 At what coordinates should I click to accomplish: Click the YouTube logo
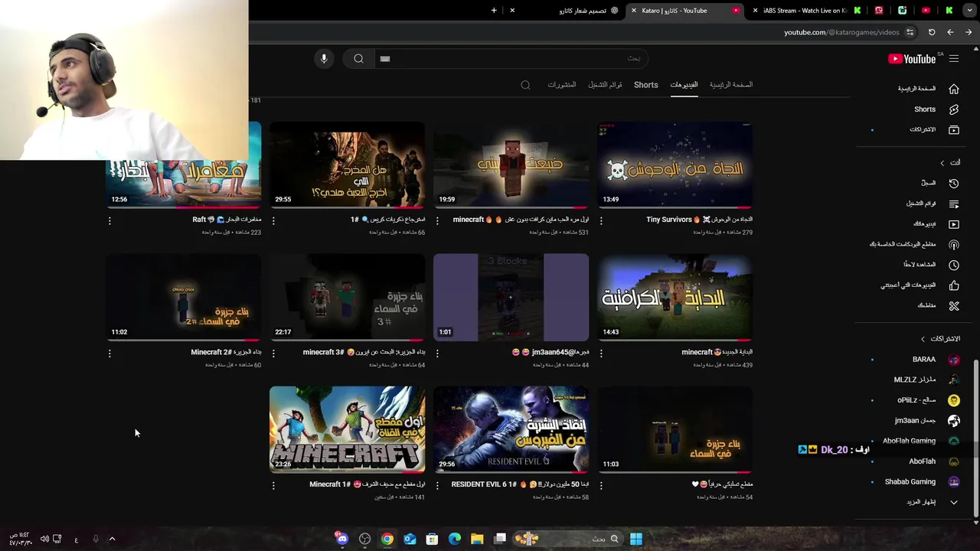click(912, 59)
